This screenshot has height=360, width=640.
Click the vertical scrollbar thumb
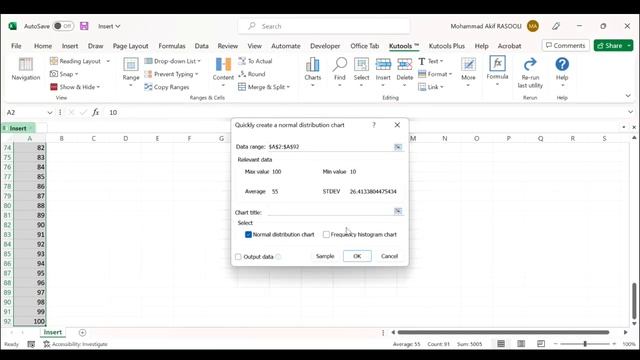[x=634, y=300]
